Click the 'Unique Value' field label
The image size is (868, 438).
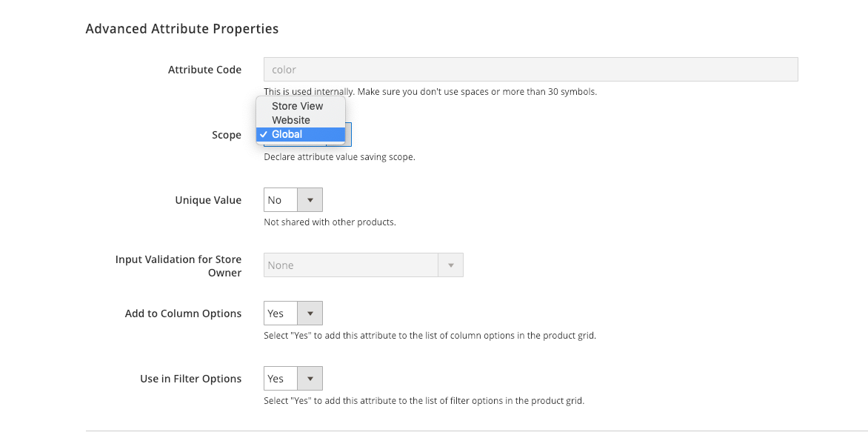point(207,200)
